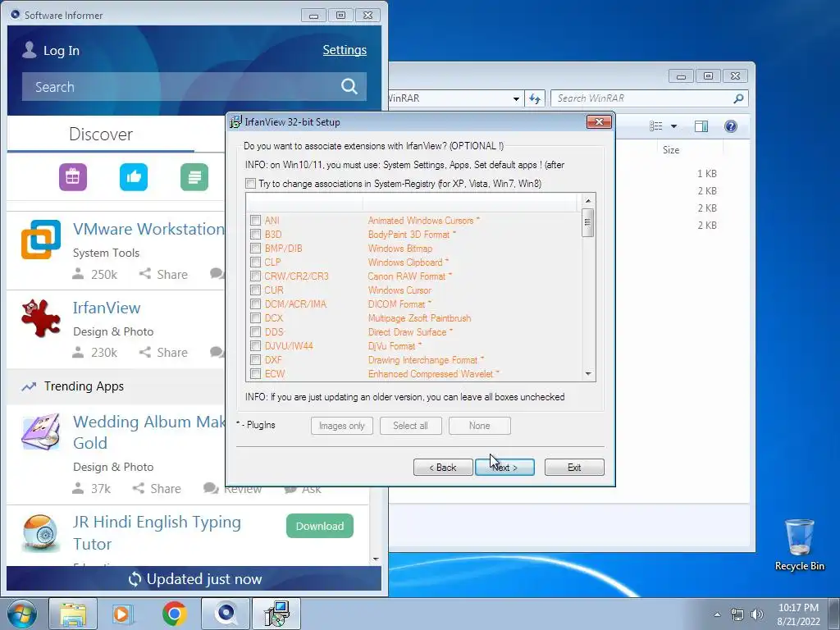The height and width of the screenshot is (630, 840).
Task: Click the Select all button
Action: click(410, 426)
